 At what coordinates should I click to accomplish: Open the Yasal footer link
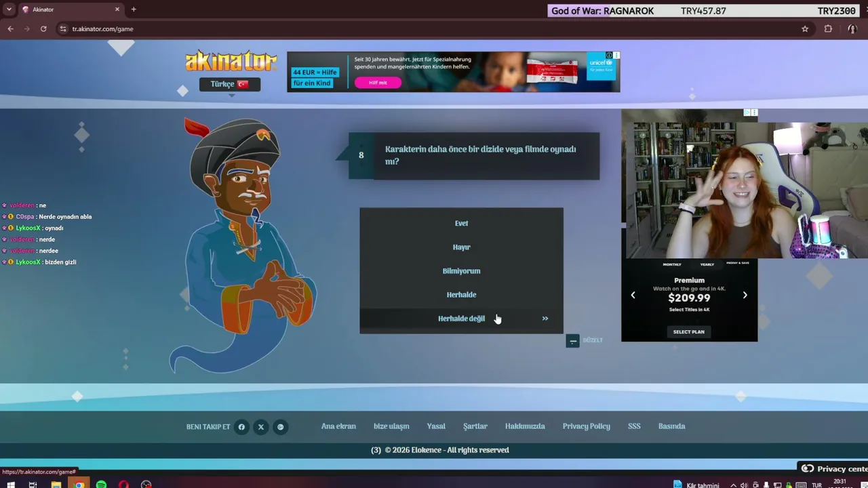pyautogui.click(x=436, y=426)
